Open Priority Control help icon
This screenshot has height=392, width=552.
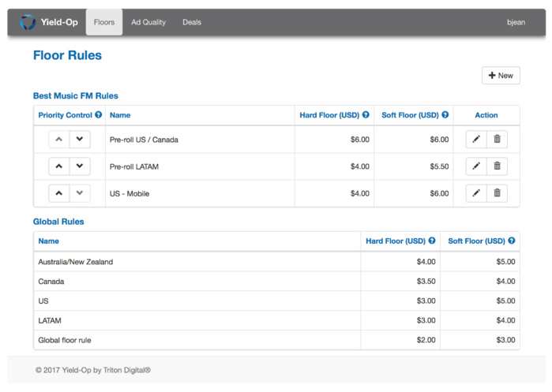[x=99, y=115]
